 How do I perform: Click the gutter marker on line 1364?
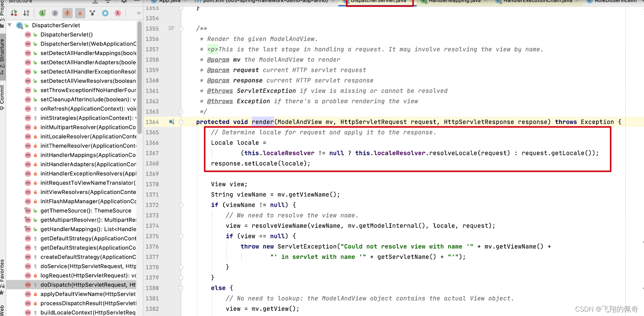tap(171, 122)
